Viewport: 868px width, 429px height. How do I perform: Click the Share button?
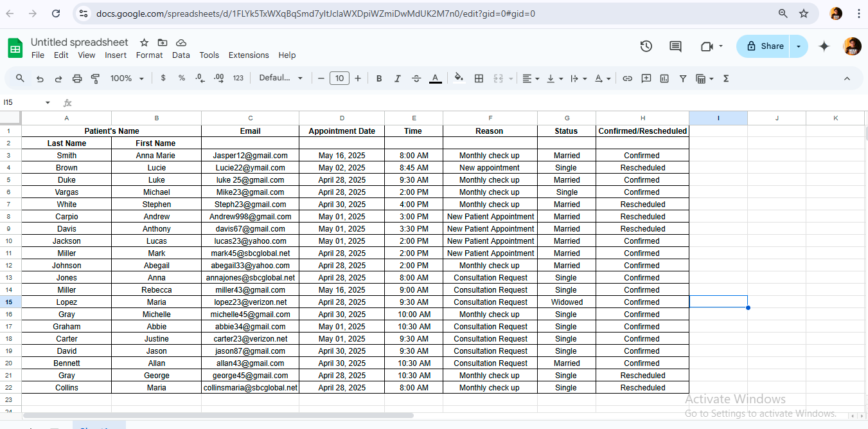point(765,46)
